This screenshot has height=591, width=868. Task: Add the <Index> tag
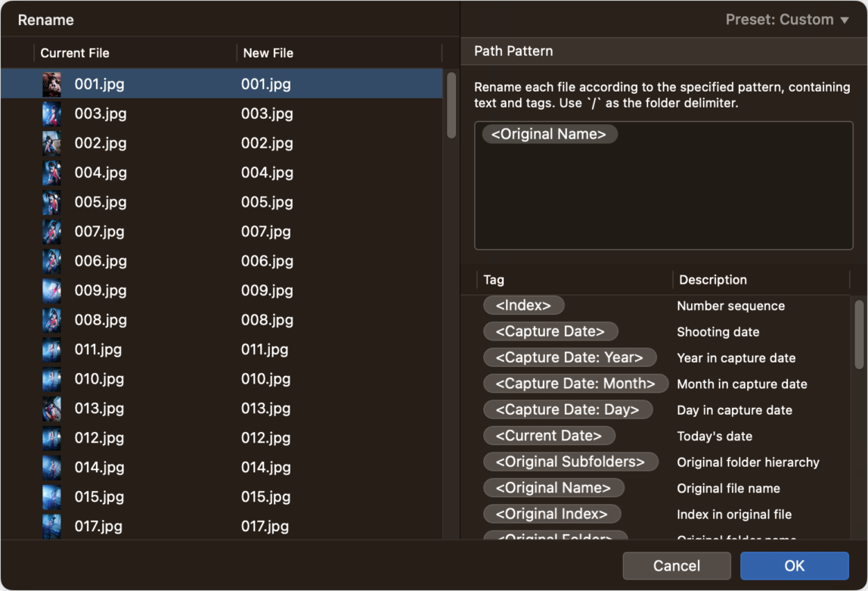point(524,305)
